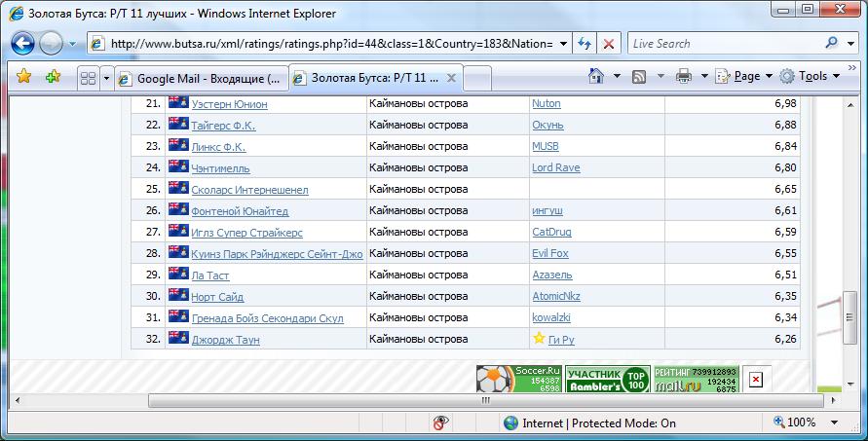Image resolution: width=868 pixels, height=441 pixels.
Task: Open the Lord Rave manager link
Action: [x=555, y=167]
